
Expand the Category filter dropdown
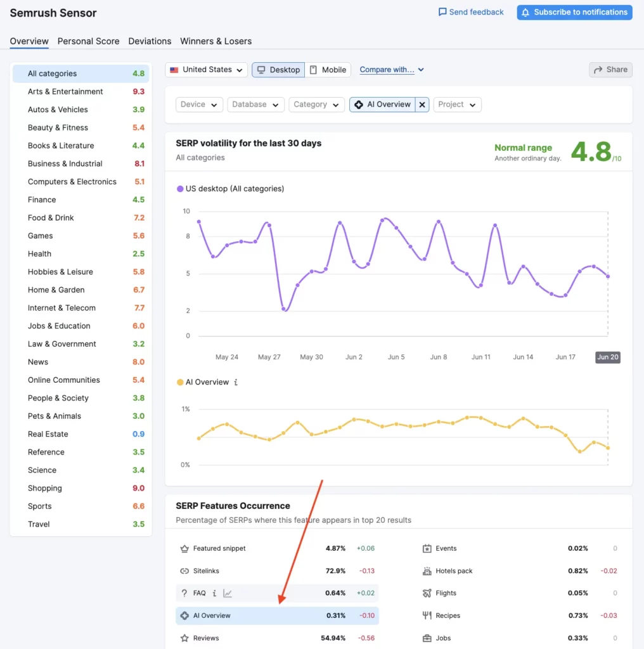point(316,104)
